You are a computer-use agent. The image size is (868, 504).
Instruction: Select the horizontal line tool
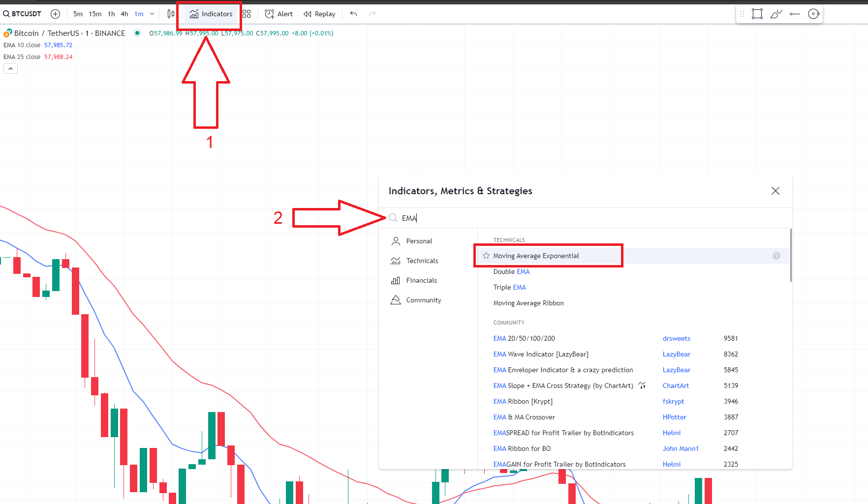pyautogui.click(x=795, y=14)
